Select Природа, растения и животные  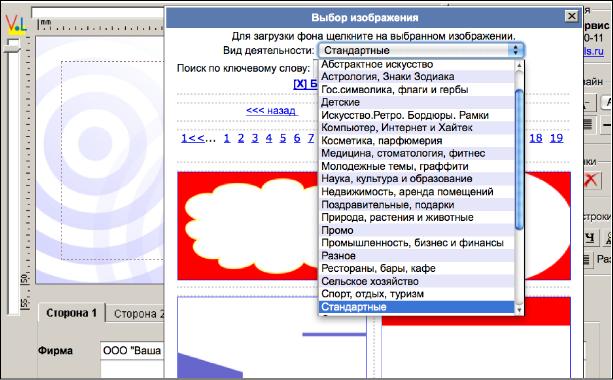(417, 217)
